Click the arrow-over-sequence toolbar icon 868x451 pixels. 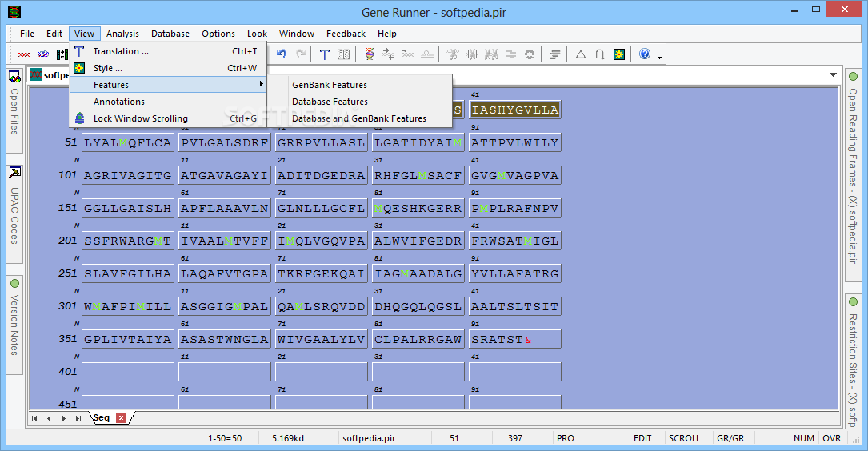(408, 54)
